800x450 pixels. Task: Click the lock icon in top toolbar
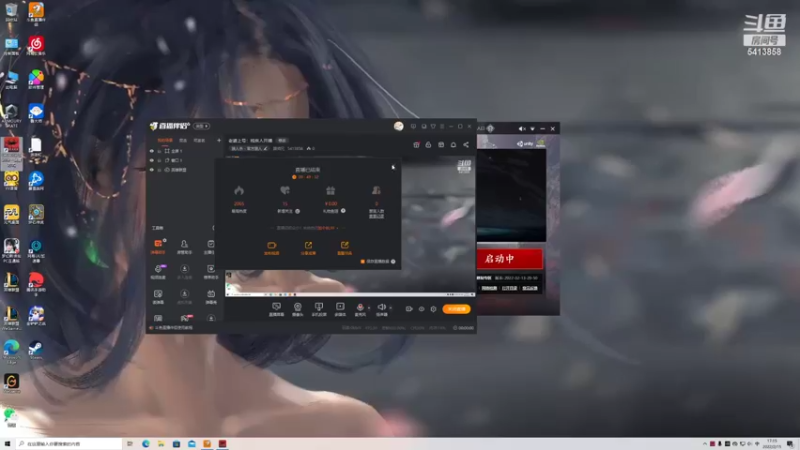(x=428, y=145)
